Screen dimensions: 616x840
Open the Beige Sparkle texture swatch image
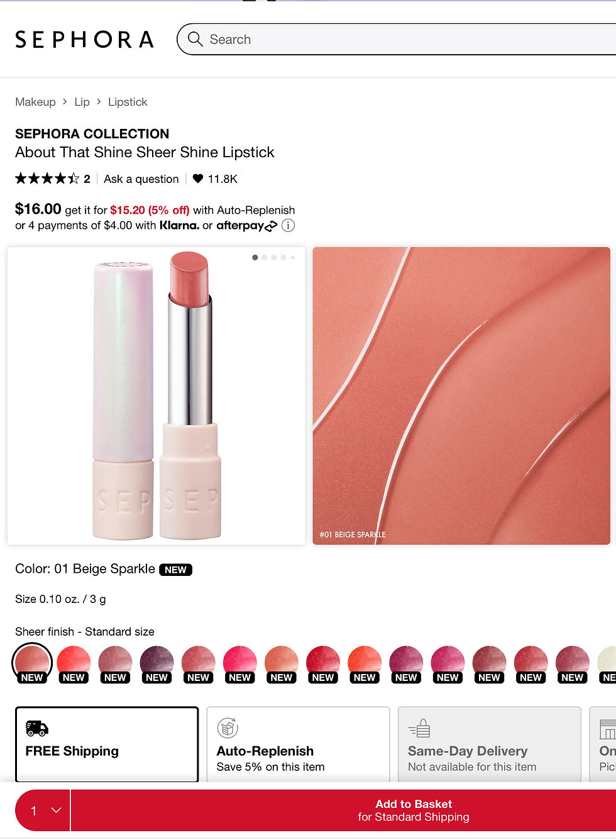click(x=461, y=395)
